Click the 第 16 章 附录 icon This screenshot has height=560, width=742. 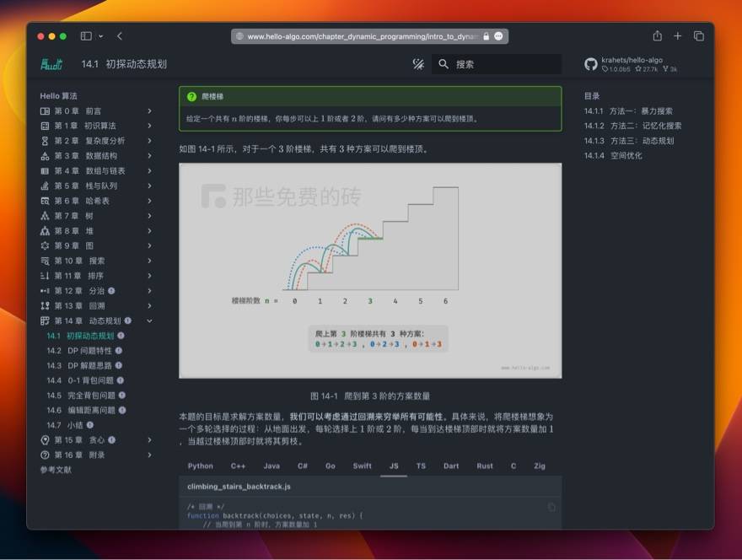(45, 455)
